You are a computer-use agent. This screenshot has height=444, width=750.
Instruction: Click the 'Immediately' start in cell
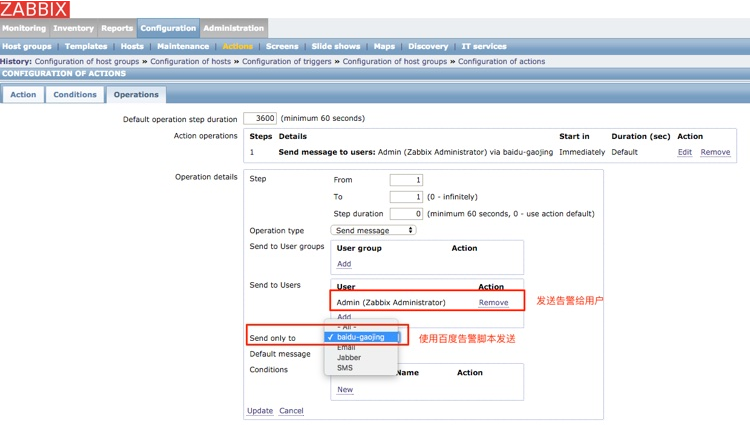582,152
